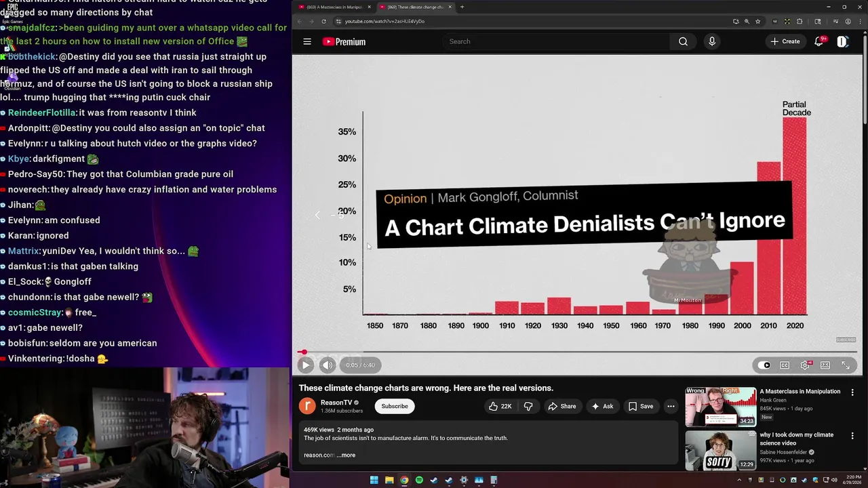Open options for why I took down video
This screenshot has width=868, height=488.
click(852, 435)
